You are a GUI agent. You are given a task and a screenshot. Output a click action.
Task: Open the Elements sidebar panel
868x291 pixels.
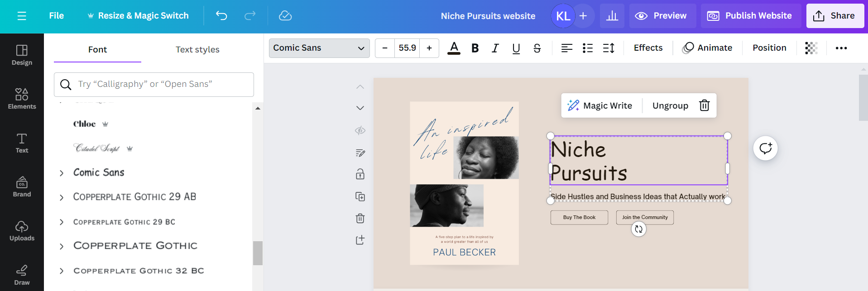pyautogui.click(x=22, y=99)
